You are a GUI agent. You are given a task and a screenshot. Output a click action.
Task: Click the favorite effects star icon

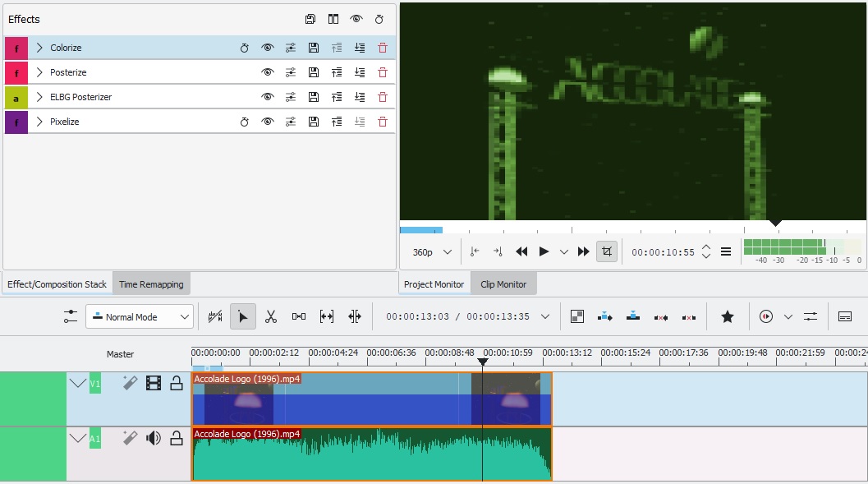[x=728, y=316]
